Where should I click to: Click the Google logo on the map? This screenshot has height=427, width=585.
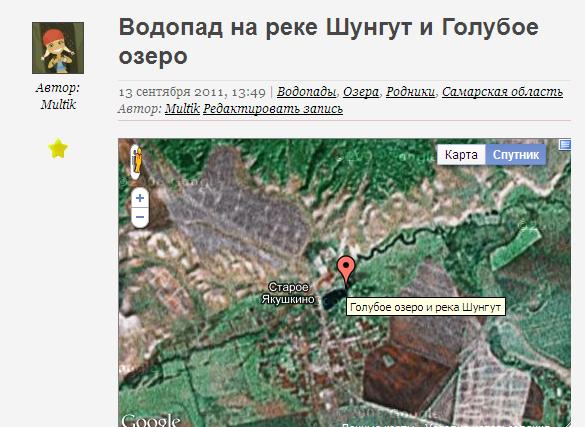(151, 420)
